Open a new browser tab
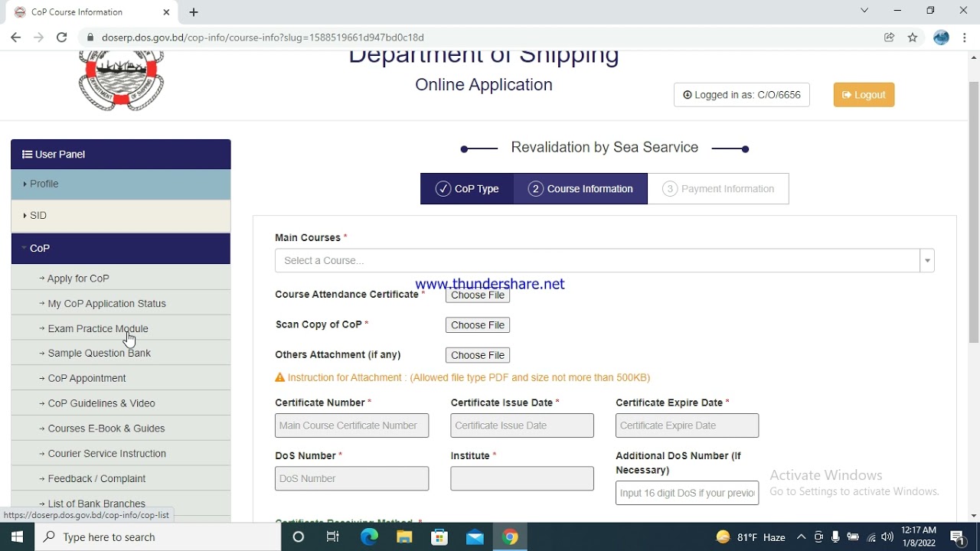This screenshot has height=551, width=980. pyautogui.click(x=194, y=12)
